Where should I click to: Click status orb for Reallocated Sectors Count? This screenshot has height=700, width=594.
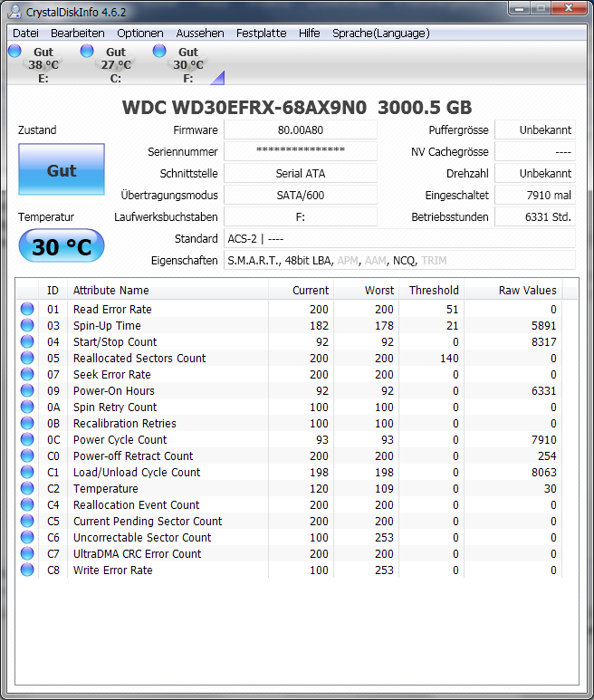click(x=27, y=358)
